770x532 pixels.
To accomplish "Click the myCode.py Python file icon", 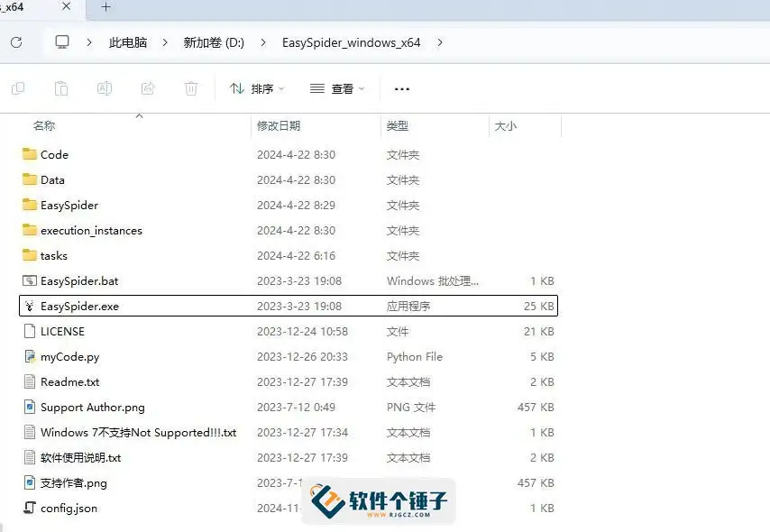I will tap(30, 357).
